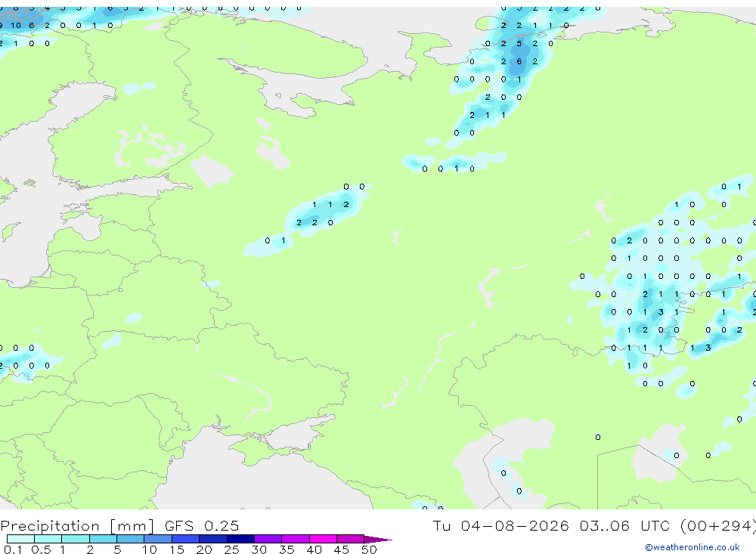Click the legend swatch between 0.1 and 0.5
The height and width of the screenshot is (554, 756).
pos(20,539)
